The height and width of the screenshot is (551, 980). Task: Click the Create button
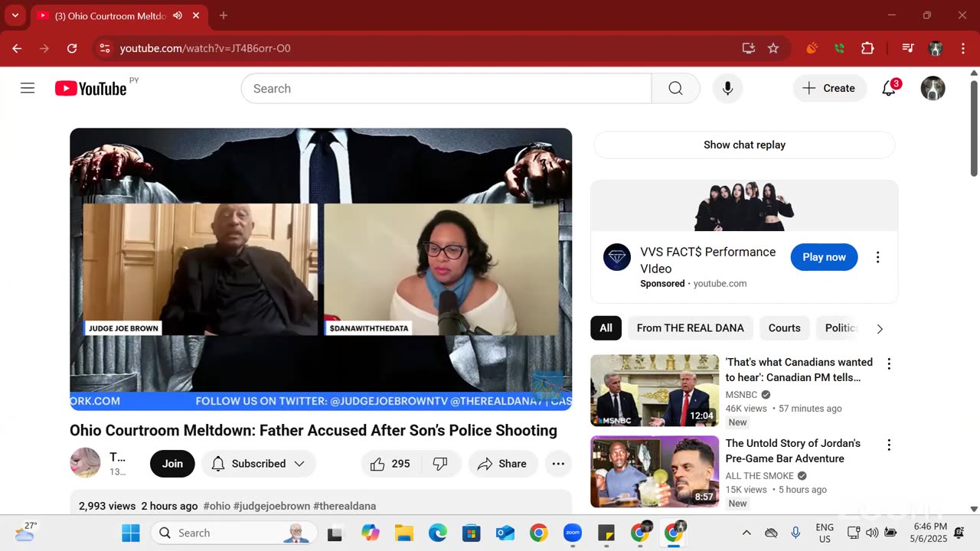[829, 88]
